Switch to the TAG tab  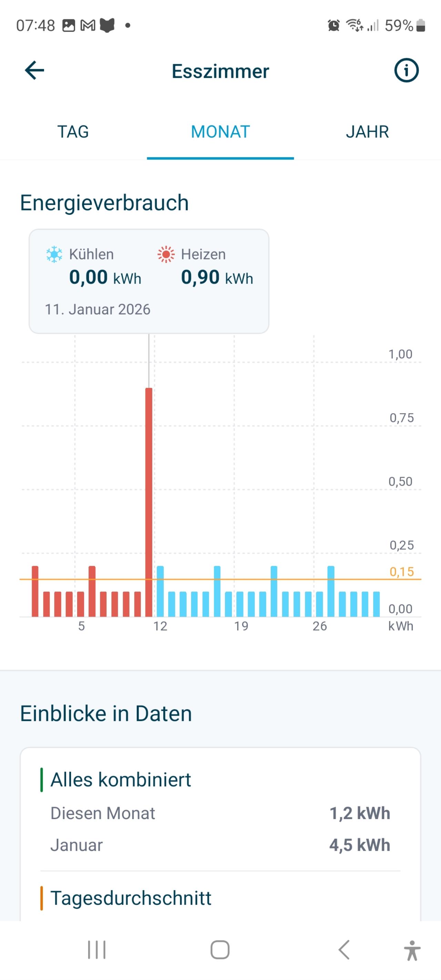73,132
